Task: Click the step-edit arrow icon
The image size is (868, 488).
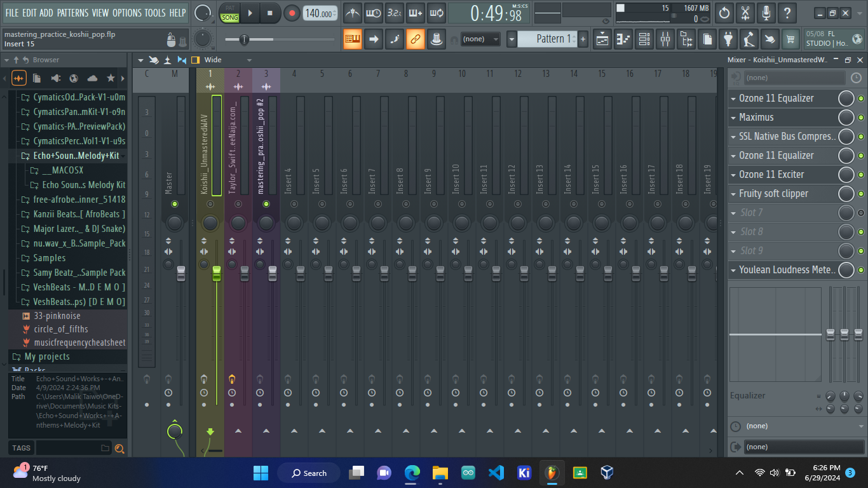Action: 374,39
